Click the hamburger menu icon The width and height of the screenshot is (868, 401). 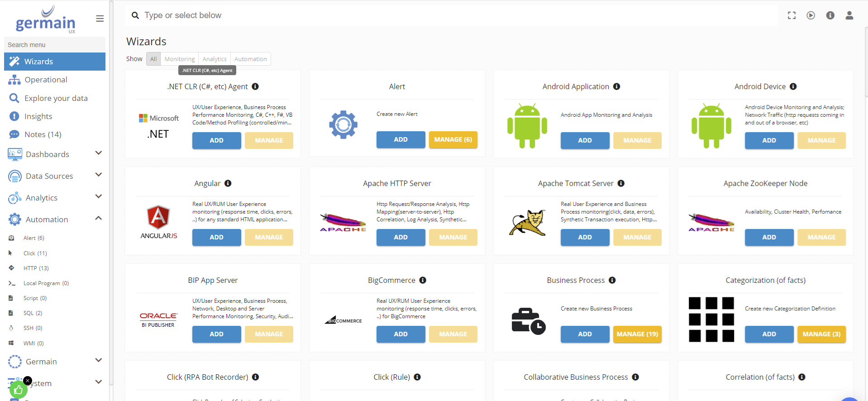pyautogui.click(x=100, y=19)
